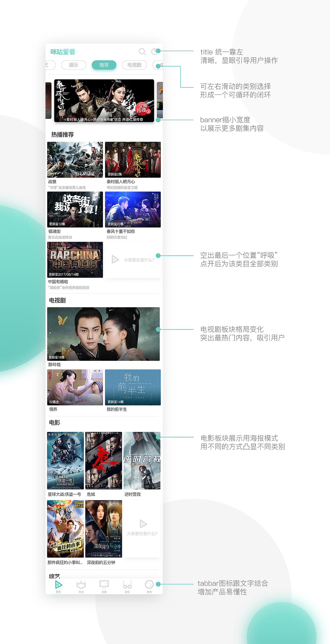Open the 镇魂街 thumbnail

pyautogui.click(x=75, y=210)
